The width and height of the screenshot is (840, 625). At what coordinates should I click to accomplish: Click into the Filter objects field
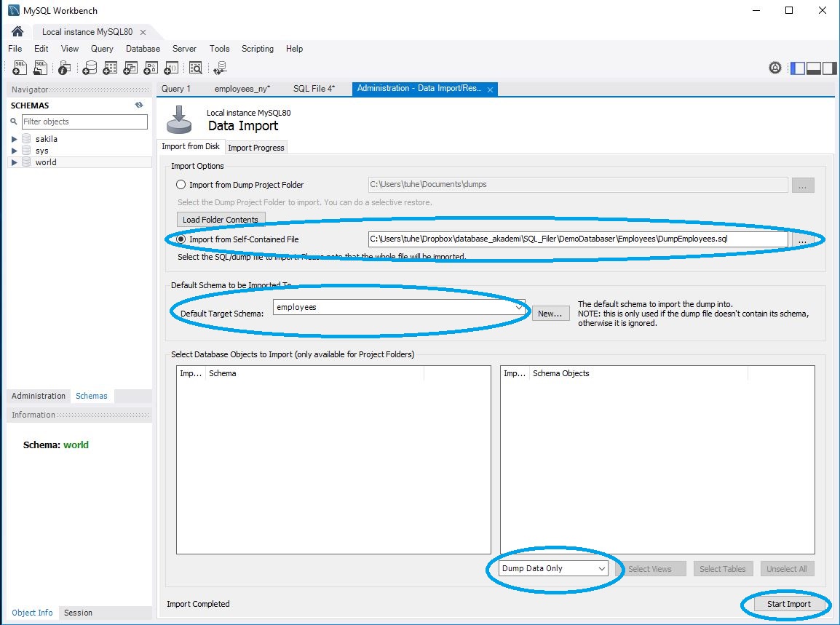pyautogui.click(x=84, y=122)
